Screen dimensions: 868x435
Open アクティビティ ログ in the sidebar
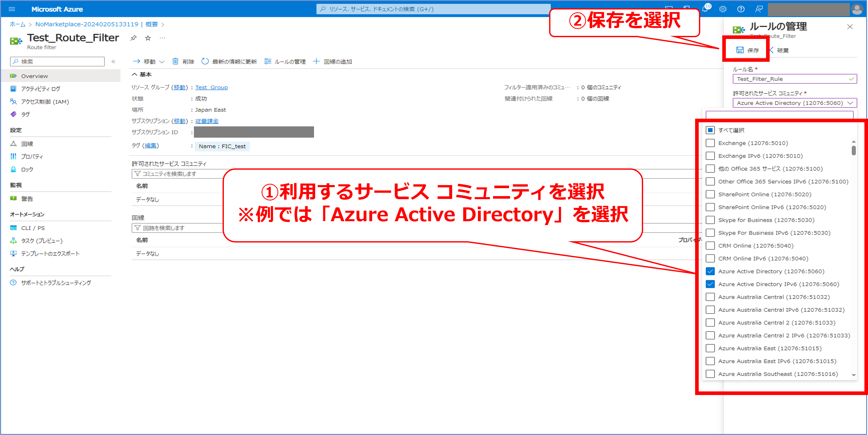pos(40,89)
